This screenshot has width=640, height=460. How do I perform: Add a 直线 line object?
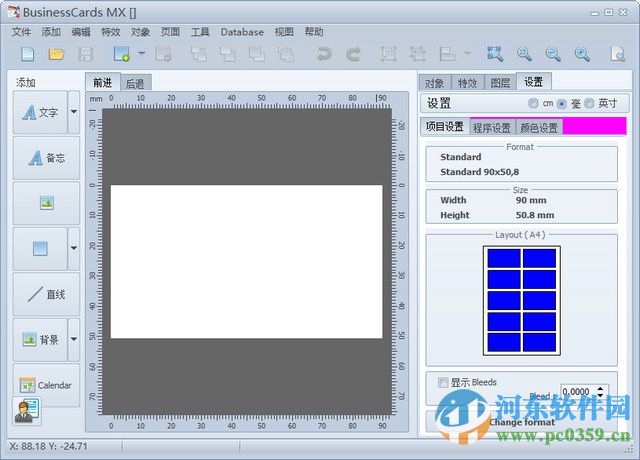[47, 294]
